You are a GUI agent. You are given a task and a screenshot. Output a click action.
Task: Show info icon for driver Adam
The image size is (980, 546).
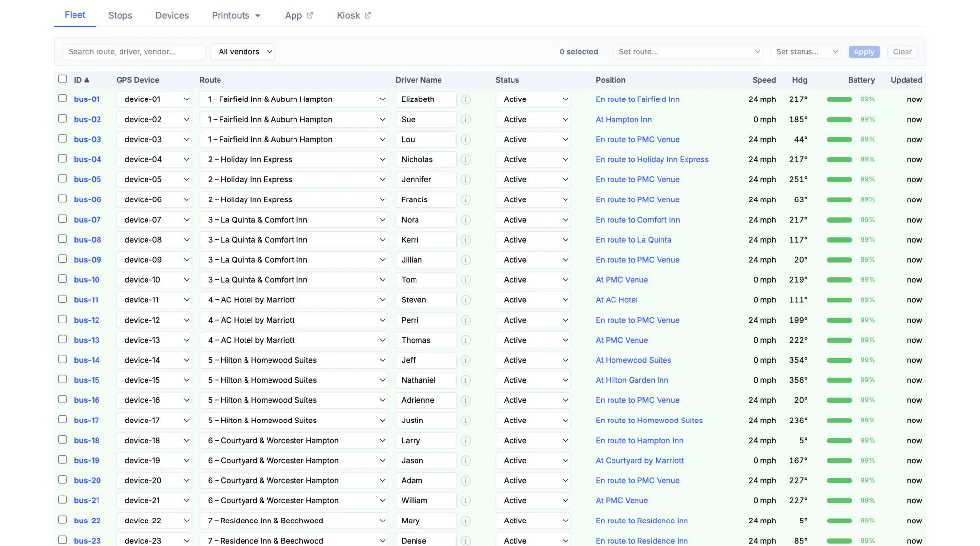click(x=465, y=481)
